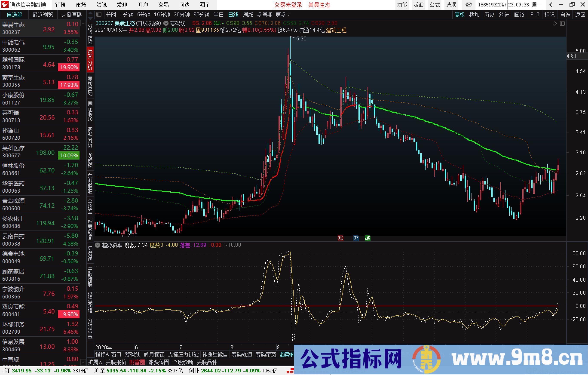Switch chart to 半日 period
The width and height of the screenshot is (588, 375).
(219, 15)
